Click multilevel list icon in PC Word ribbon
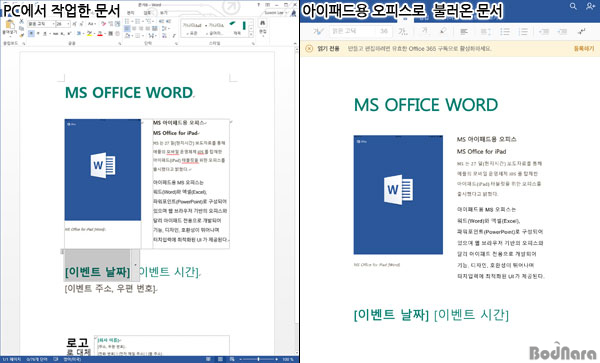Image resolution: width=600 pixels, height=363 pixels. click(x=148, y=21)
